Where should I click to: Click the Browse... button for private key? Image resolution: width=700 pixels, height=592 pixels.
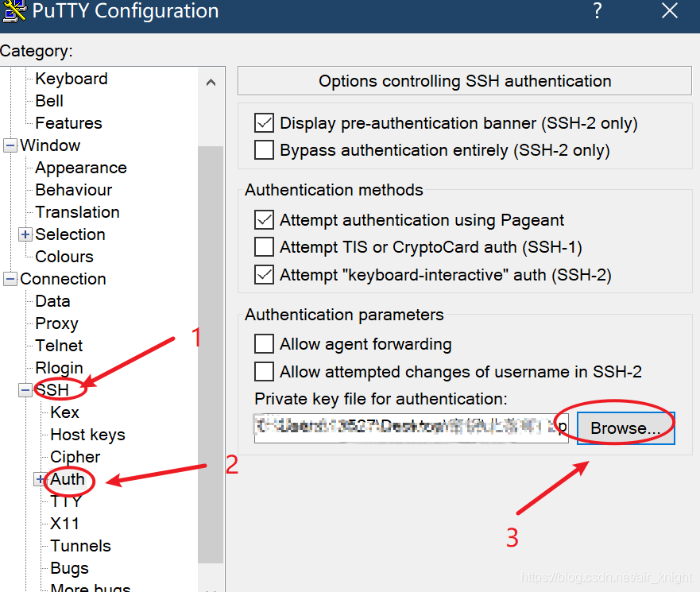point(625,428)
